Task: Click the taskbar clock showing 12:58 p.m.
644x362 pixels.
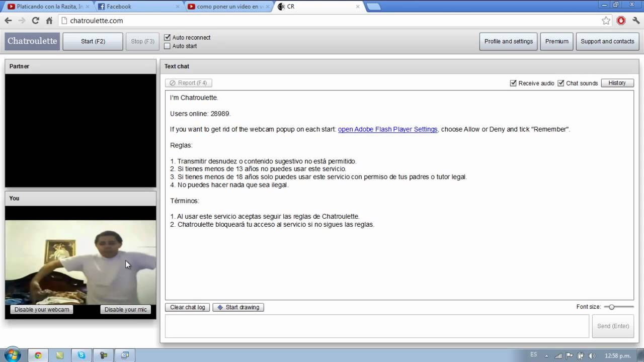Action: click(618, 355)
